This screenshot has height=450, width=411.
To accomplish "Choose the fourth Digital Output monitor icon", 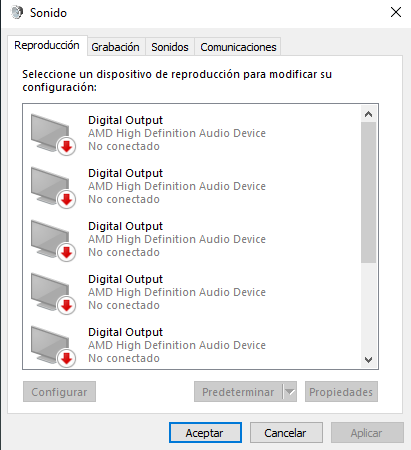I will 53,293.
